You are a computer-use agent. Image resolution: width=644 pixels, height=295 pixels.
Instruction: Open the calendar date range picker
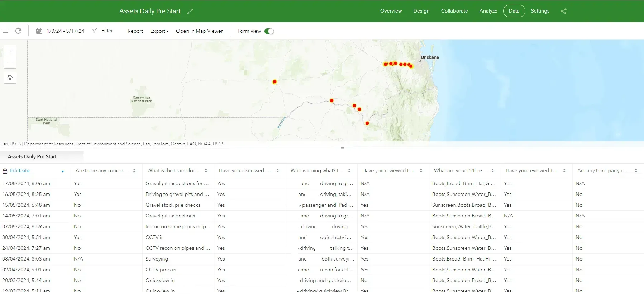point(39,31)
